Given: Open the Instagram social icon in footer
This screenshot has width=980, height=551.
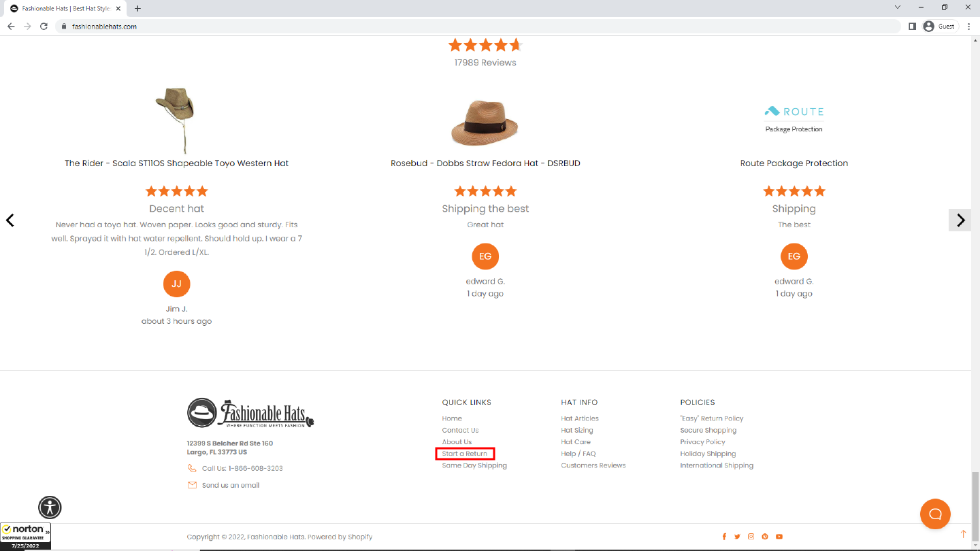Looking at the screenshot, I should point(751,537).
